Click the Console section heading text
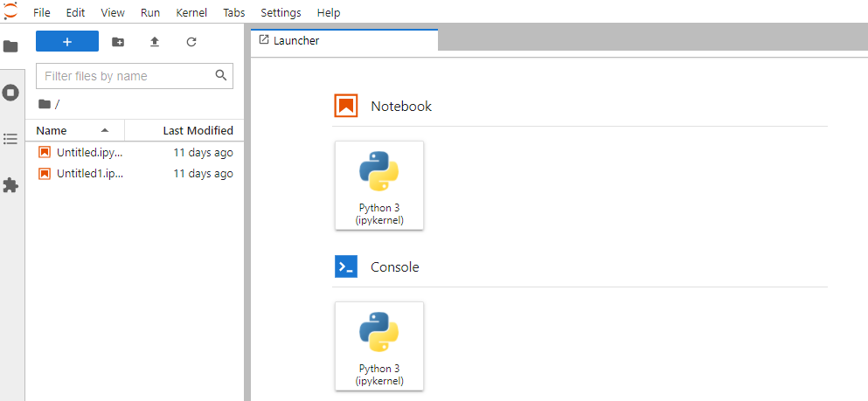The height and width of the screenshot is (401, 868). 395,267
